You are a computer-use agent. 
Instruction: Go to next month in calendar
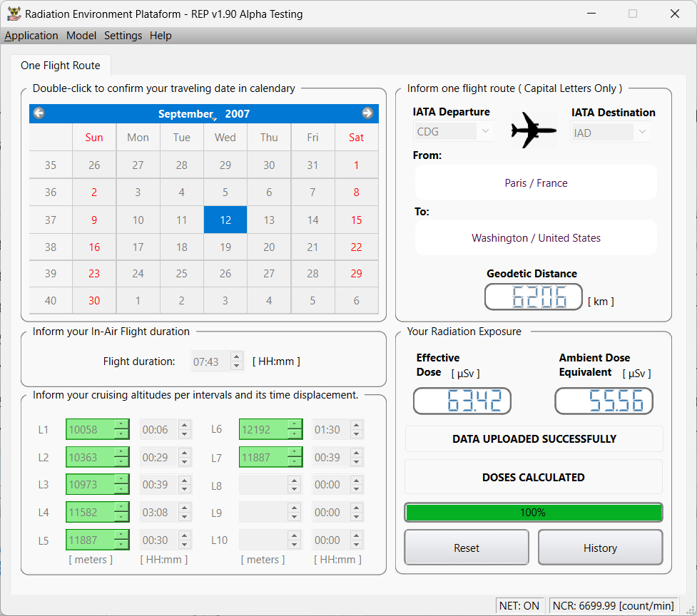click(x=367, y=113)
